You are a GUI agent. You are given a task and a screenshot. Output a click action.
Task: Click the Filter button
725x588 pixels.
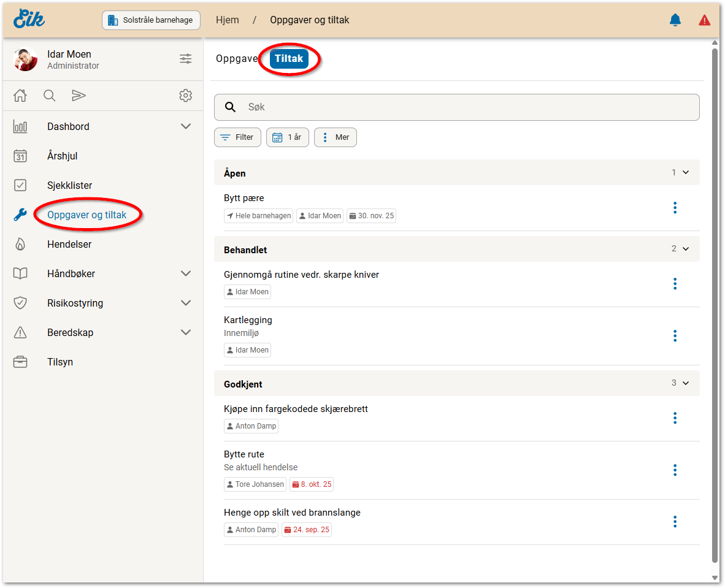[237, 137]
